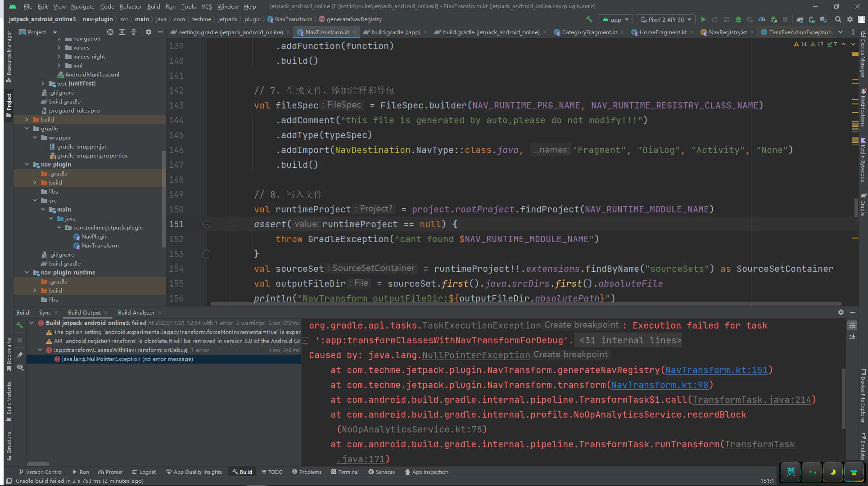Click the Sync Project with Gradle Files icon

point(800,19)
